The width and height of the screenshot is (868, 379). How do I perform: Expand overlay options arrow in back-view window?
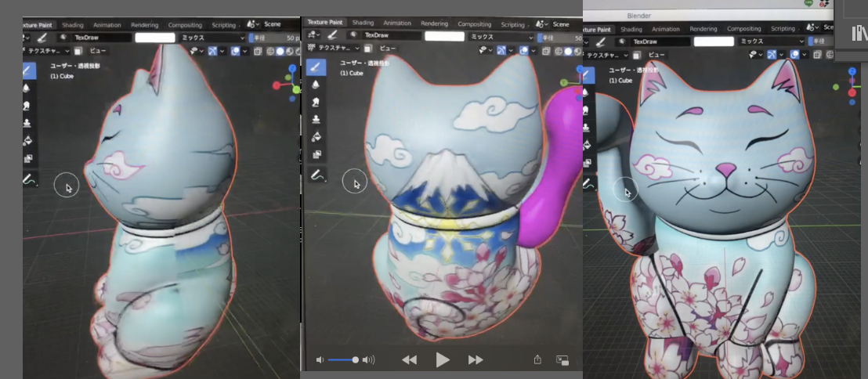533,51
